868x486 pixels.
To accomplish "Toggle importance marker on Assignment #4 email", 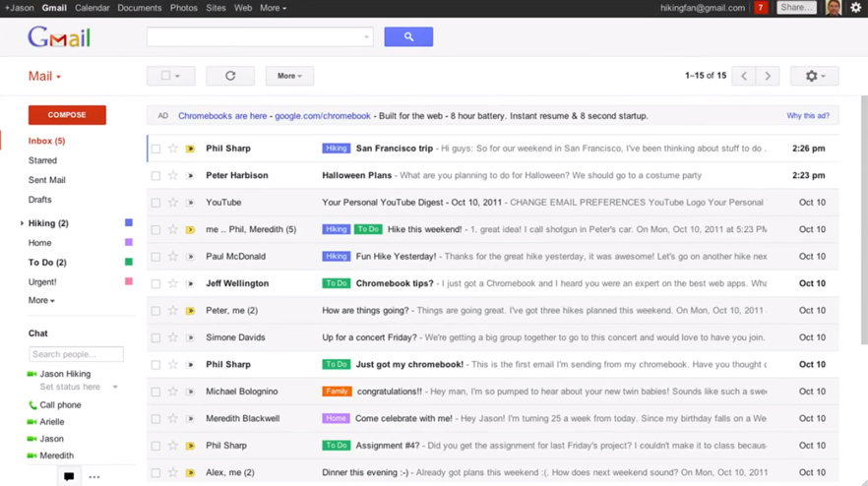I will pos(191,446).
